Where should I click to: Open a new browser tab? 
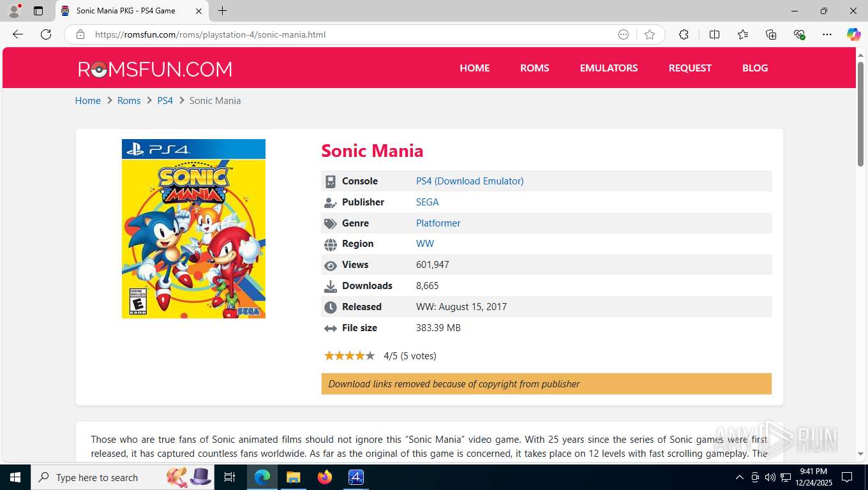[x=222, y=11]
